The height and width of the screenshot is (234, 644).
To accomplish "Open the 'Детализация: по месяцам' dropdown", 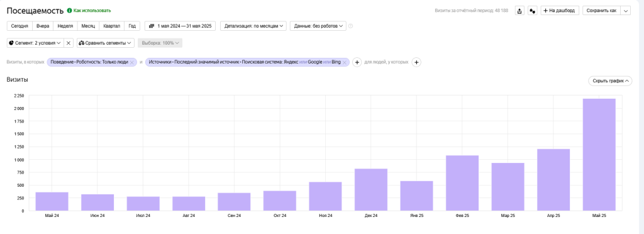I will [253, 26].
